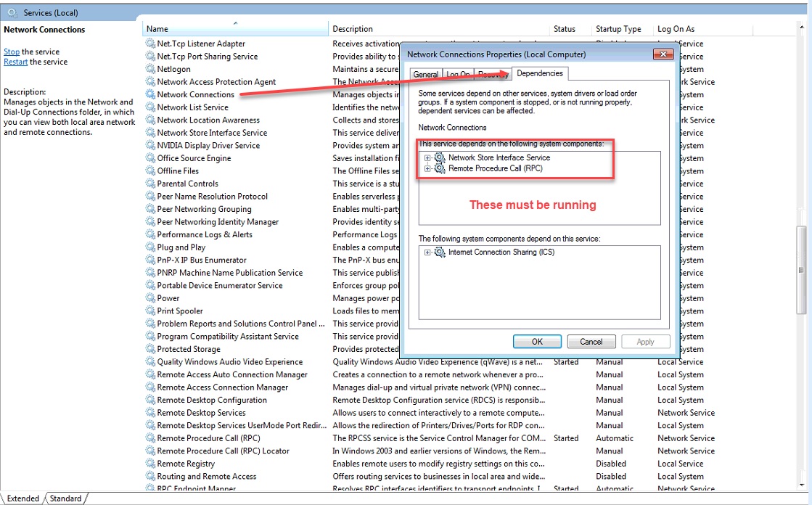Screen dimensions: 812x505
Task: Click the gear icon of Network Connections row
Action: click(150, 94)
